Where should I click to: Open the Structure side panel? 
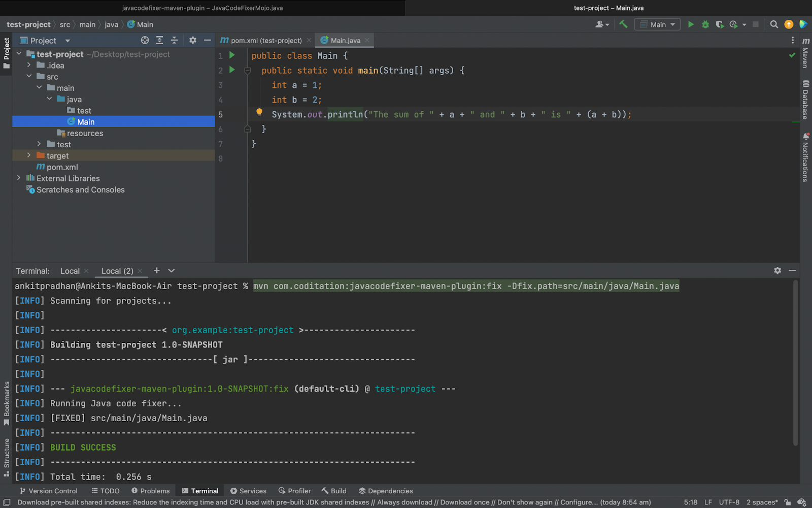pos(6,457)
